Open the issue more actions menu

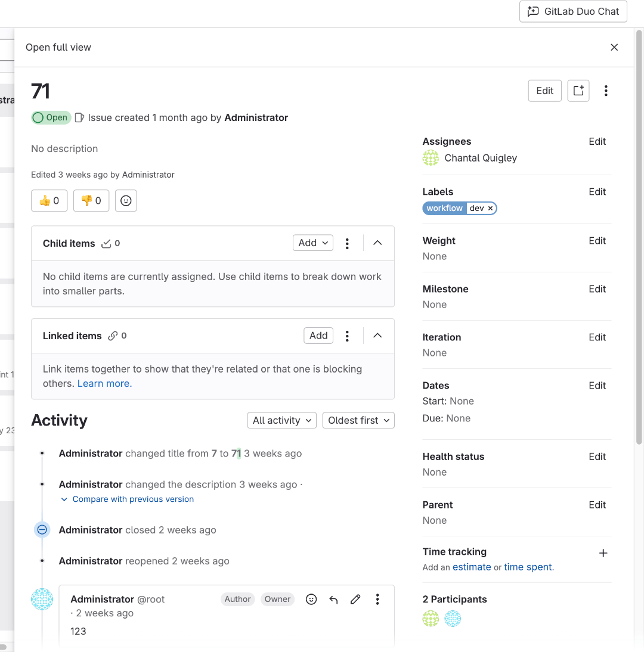point(606,91)
